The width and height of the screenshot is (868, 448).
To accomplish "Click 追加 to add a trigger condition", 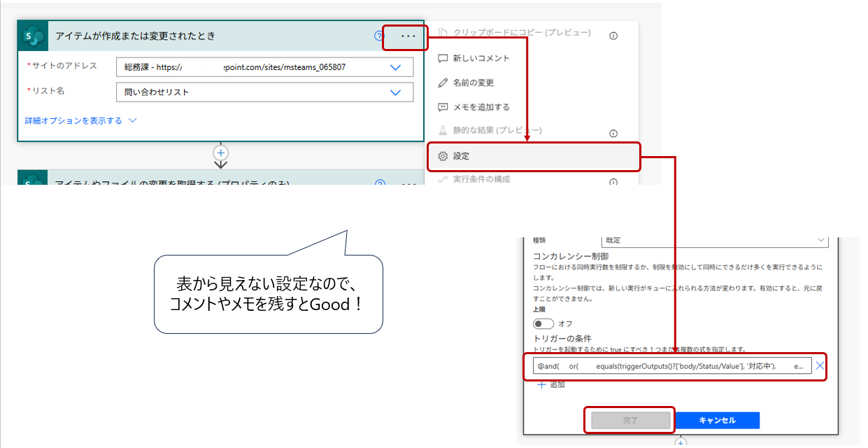I will pos(550,384).
